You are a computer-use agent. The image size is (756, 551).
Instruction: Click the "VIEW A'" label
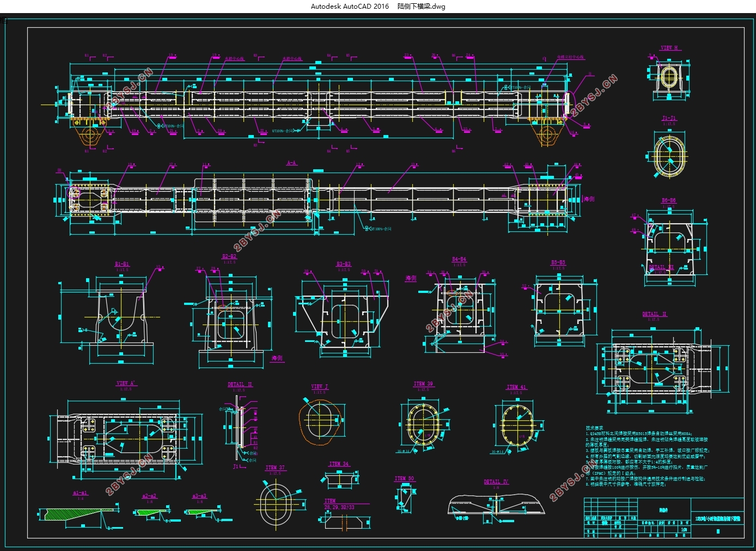(x=126, y=383)
